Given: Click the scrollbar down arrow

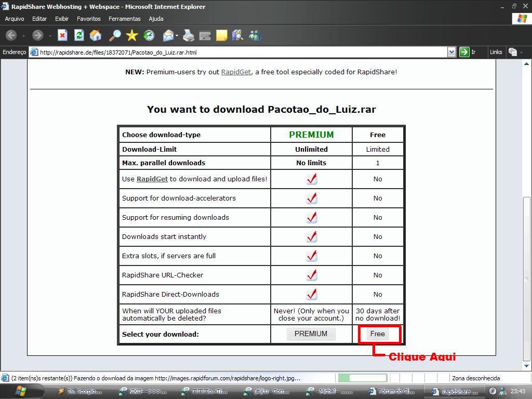Looking at the screenshot, I should (527, 366).
